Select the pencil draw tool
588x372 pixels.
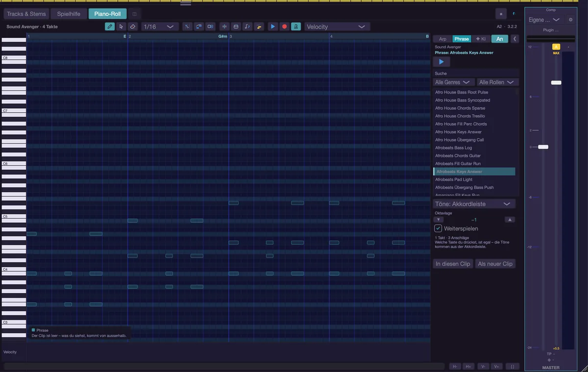[x=110, y=26]
